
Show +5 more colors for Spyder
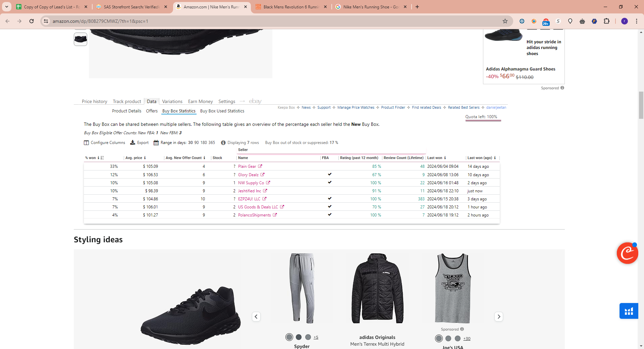click(316, 337)
